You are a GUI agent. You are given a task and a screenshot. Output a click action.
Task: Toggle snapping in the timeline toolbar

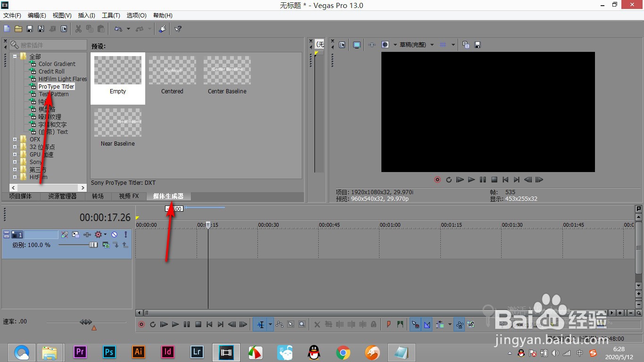[x=414, y=324]
